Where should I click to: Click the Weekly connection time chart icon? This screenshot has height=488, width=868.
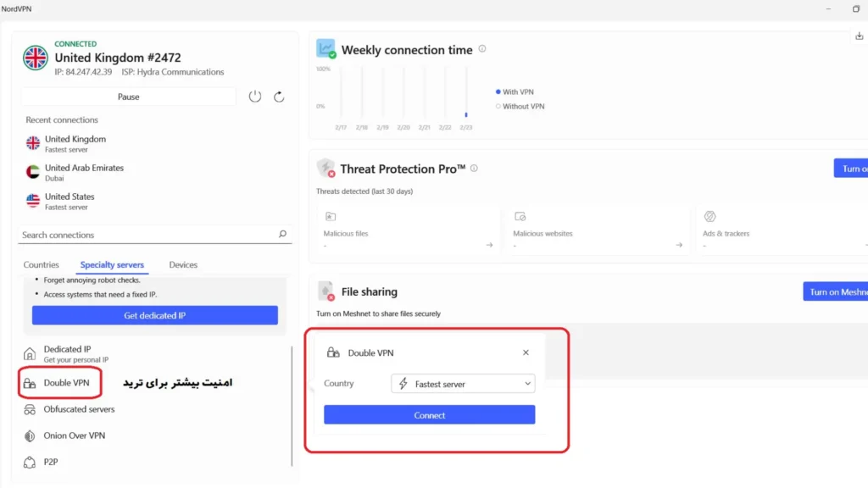point(325,48)
